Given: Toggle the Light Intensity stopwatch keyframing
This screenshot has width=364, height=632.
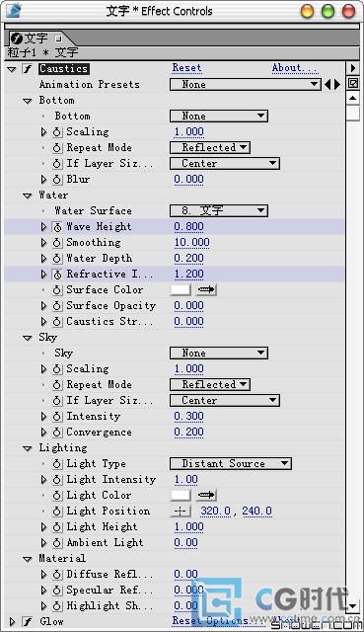Looking at the screenshot, I should tap(57, 480).
